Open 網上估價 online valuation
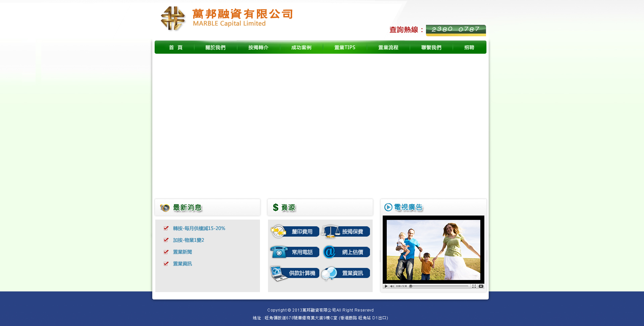This screenshot has width=644, height=326. [346, 252]
